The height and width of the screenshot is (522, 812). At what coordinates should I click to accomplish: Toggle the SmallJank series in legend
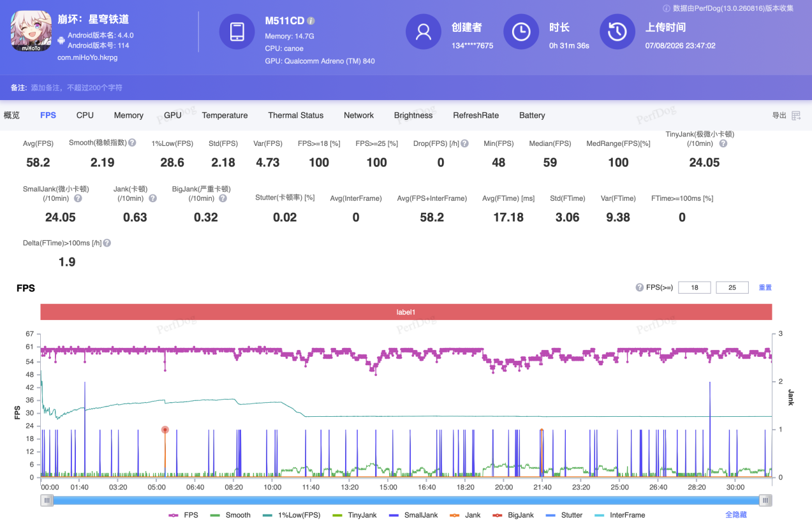(x=413, y=515)
